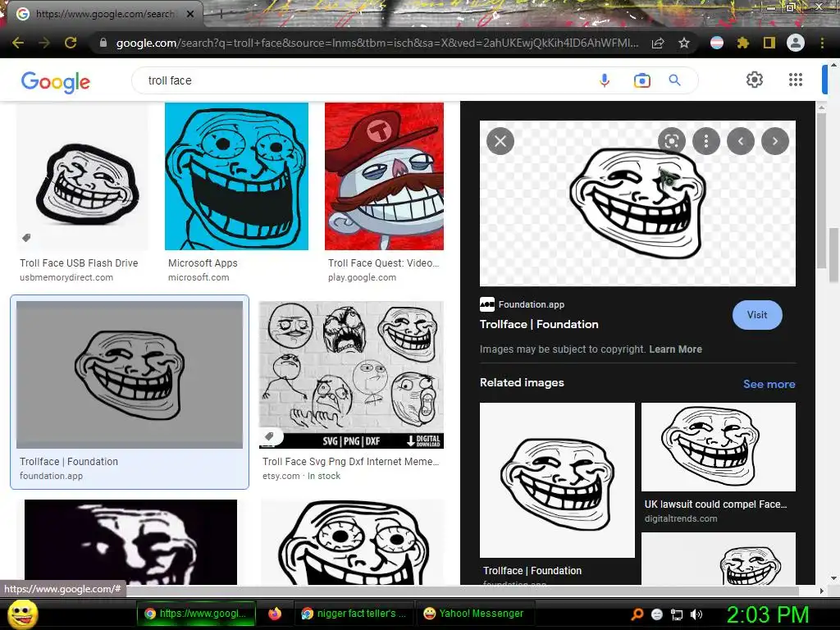Select the google.com/search browser tab
This screenshot has height=630, width=840.
point(104,14)
